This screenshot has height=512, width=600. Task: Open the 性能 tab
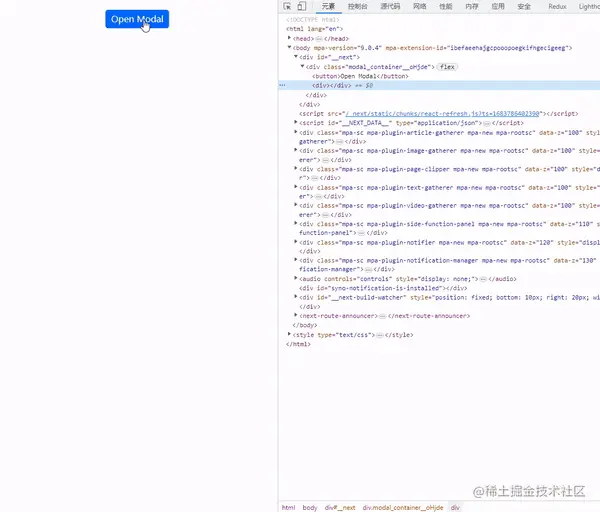[445, 7]
